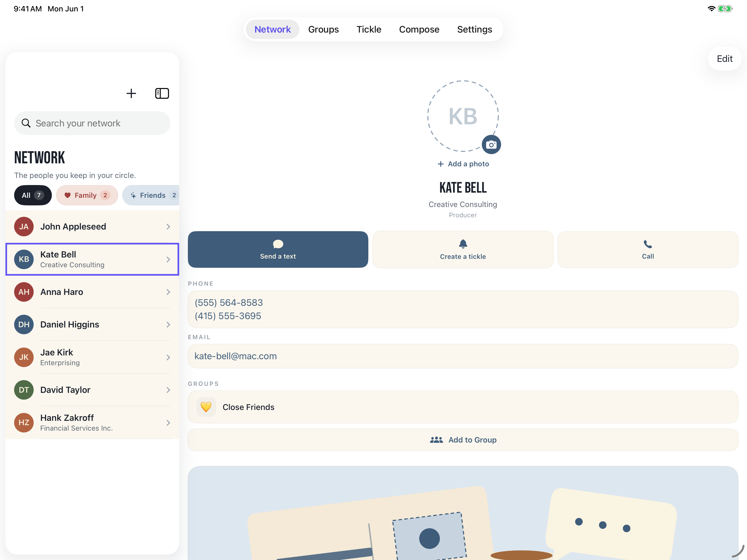The image size is (747, 560).
Task: Click Add a photo link
Action: click(x=463, y=164)
